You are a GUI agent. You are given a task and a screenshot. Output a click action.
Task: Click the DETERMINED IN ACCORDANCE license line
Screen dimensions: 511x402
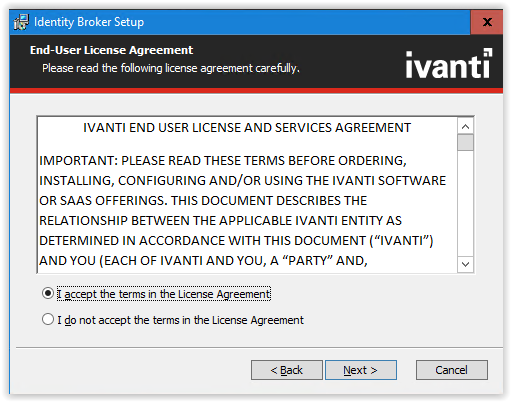tap(236, 241)
